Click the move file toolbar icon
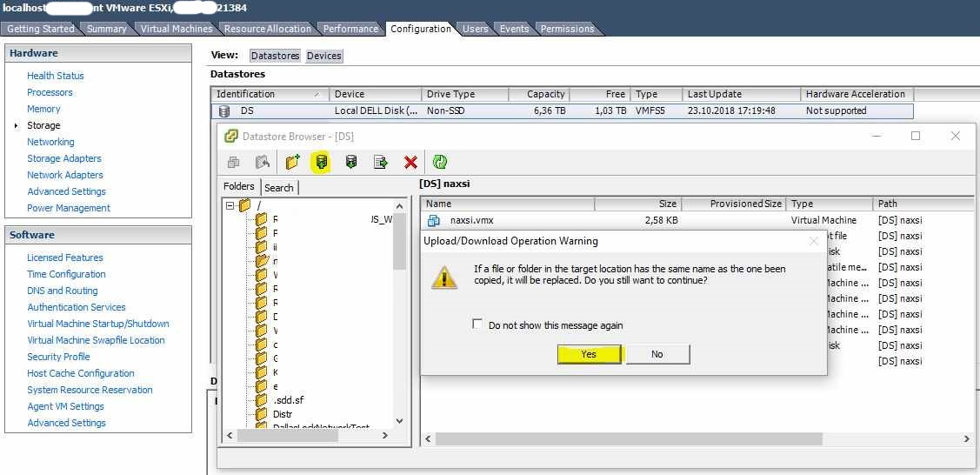Viewport: 980px width, 475px height. tap(381, 163)
